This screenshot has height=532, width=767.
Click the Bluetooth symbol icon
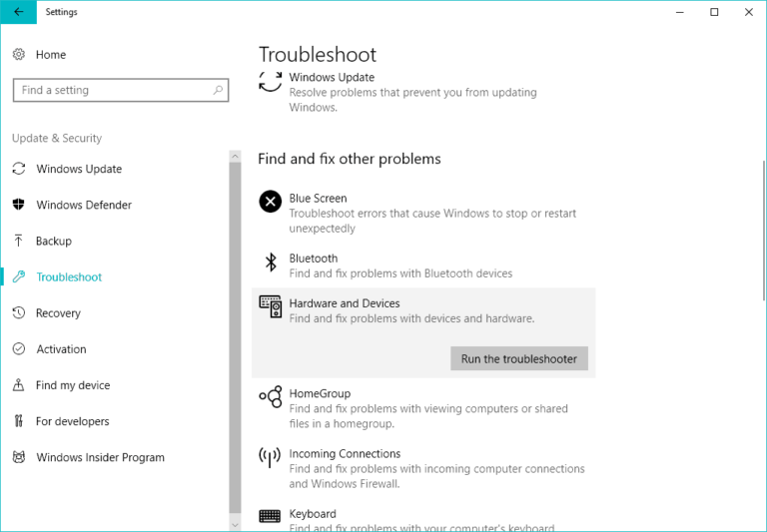tap(270, 263)
